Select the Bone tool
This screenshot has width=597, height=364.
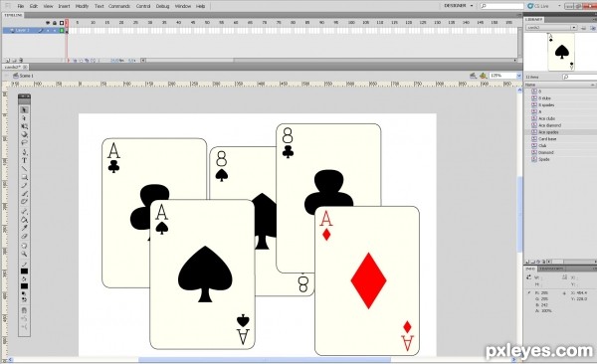coord(24,211)
